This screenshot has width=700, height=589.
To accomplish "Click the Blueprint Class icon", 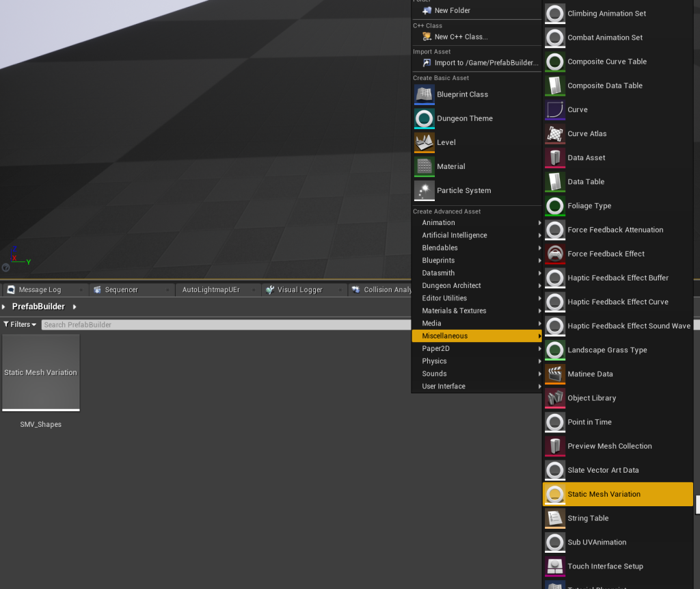I will (x=424, y=94).
